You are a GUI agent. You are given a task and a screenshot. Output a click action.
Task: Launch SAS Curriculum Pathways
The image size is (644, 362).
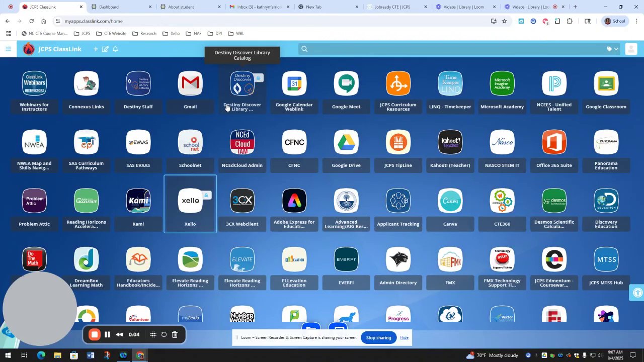tap(86, 150)
